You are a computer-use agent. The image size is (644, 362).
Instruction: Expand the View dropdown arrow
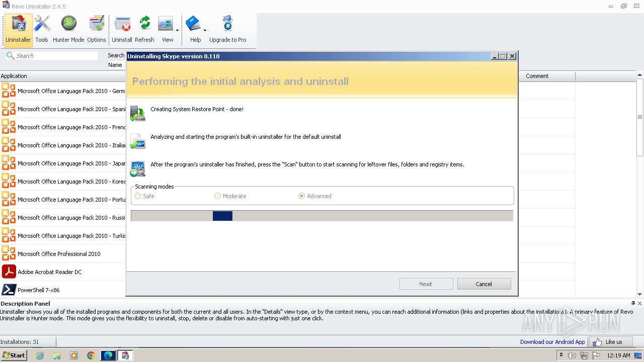click(x=177, y=31)
